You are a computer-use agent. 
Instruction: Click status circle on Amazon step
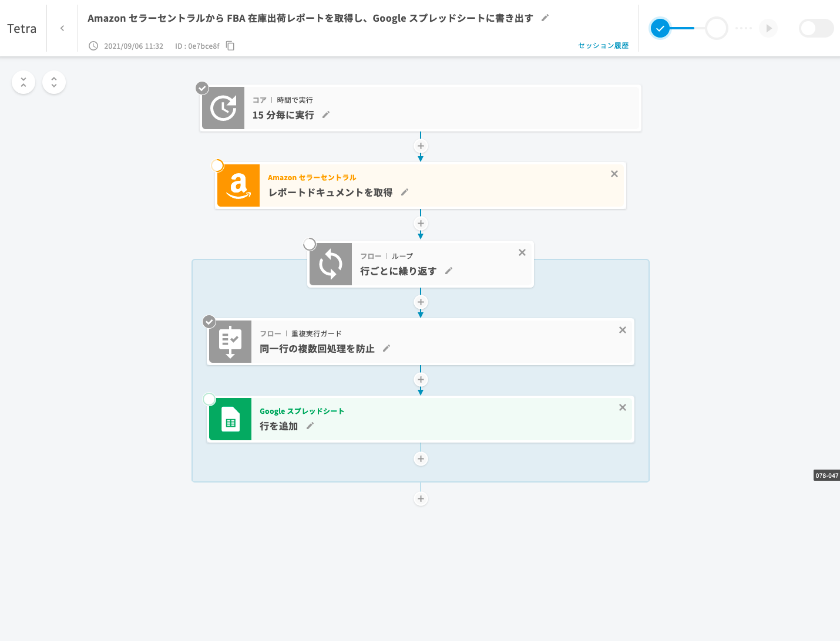pos(217,166)
